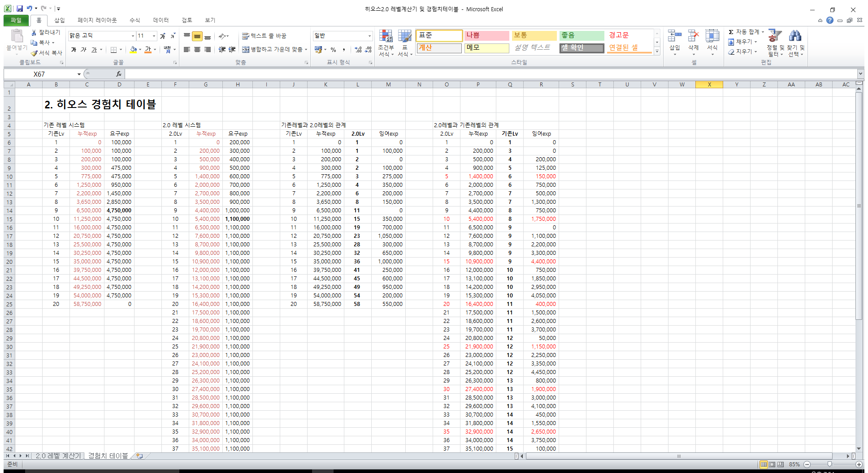Click the Fill (채우기) button
Screen dimensions: 868x473
743,42
